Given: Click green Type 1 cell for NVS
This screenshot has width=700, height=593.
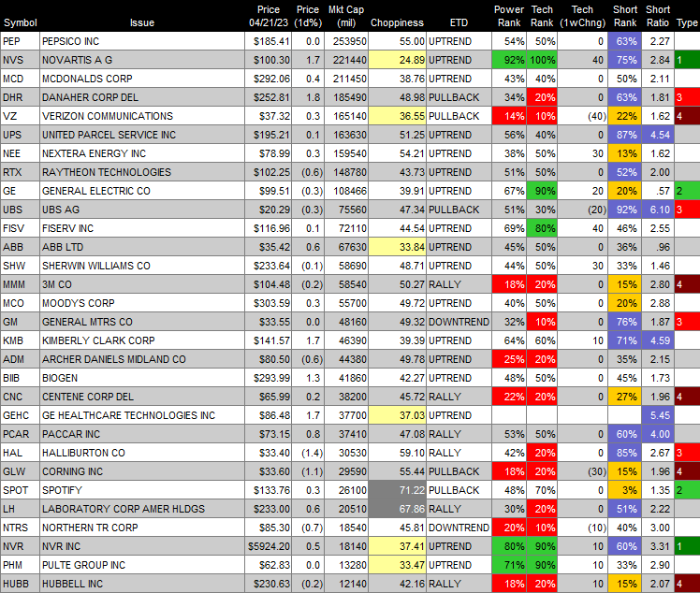Looking at the screenshot, I should (687, 60).
